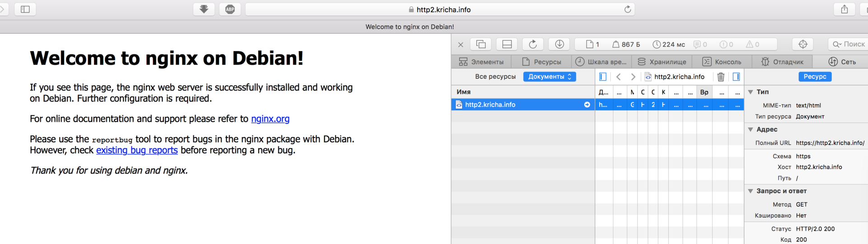Switch to the Консоль tab
The width and height of the screenshot is (868, 244).
[x=722, y=62]
